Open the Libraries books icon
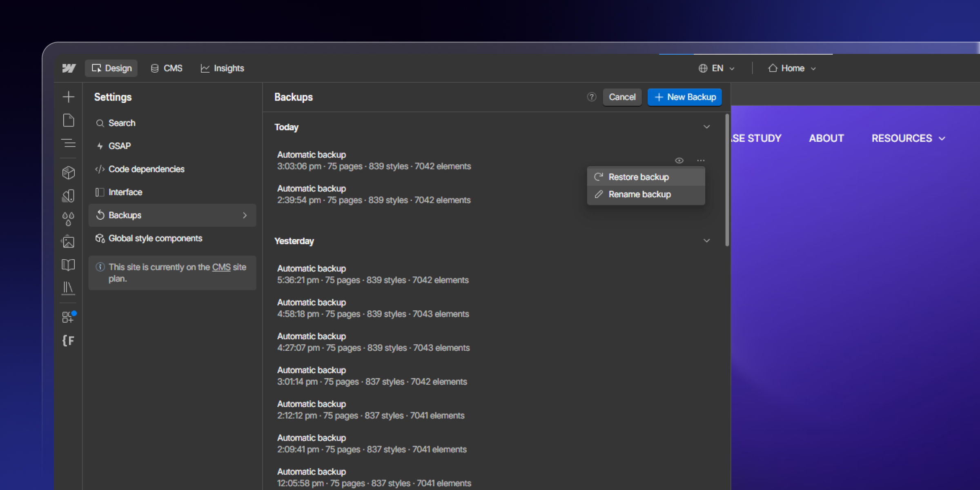Screen dimensions: 980x490 tap(69, 288)
